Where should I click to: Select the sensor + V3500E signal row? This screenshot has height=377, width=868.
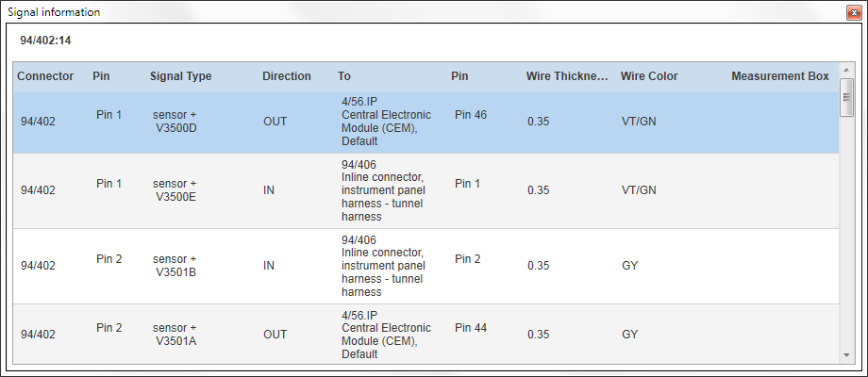[426, 190]
